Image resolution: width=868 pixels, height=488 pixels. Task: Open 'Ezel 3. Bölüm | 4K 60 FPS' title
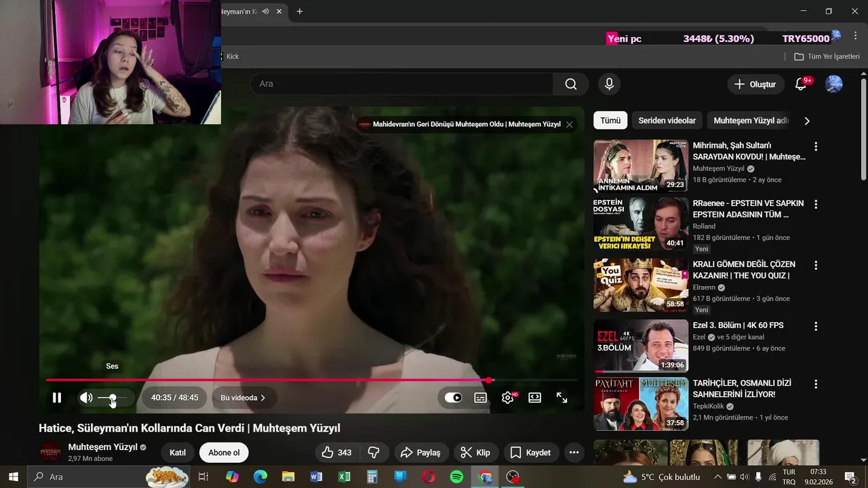[x=738, y=325]
